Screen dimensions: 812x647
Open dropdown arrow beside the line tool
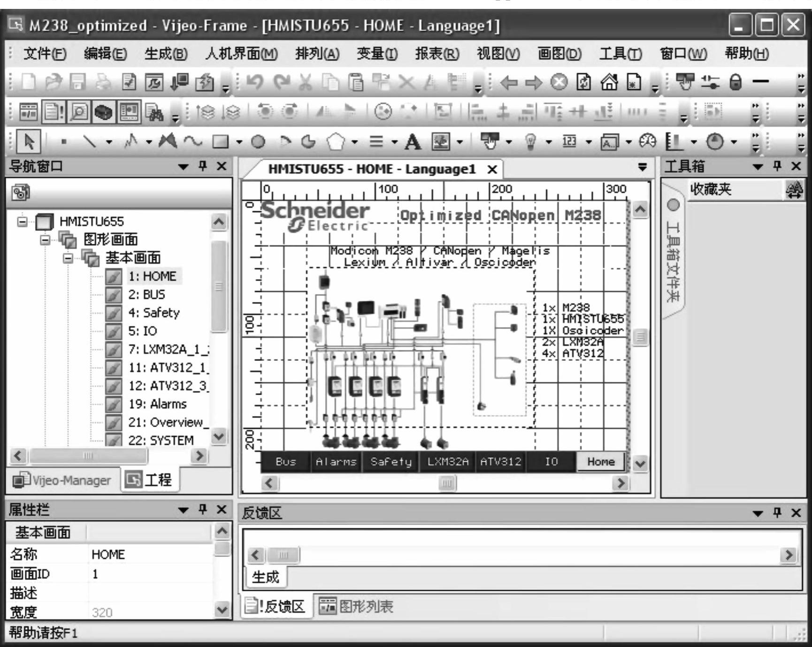[x=109, y=142]
